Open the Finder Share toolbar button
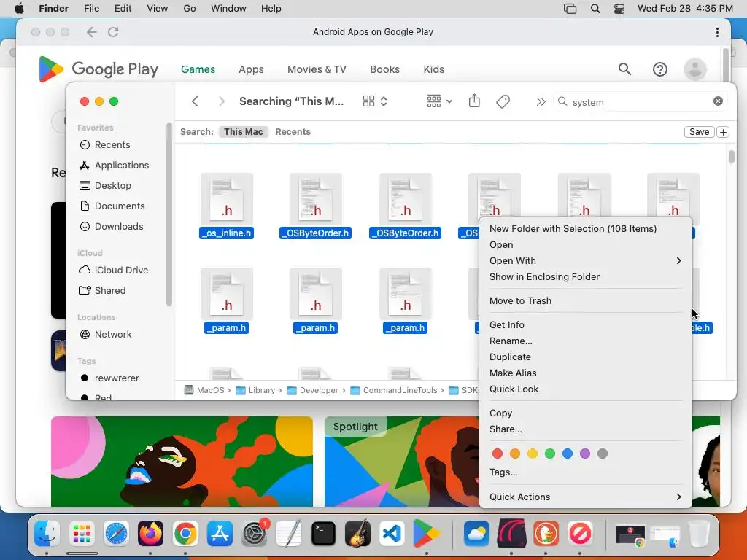This screenshot has width=747, height=560. [x=474, y=101]
